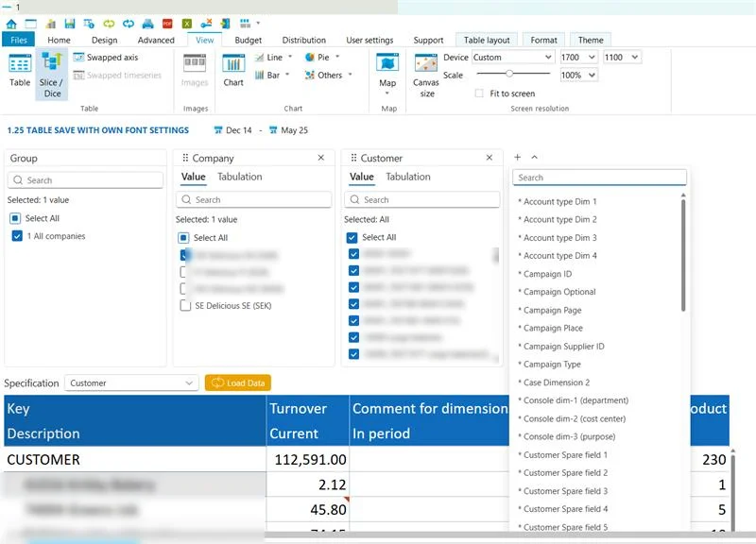This screenshot has width=756, height=544.
Task: Export to PDF using the red icon
Action: pos(167,24)
